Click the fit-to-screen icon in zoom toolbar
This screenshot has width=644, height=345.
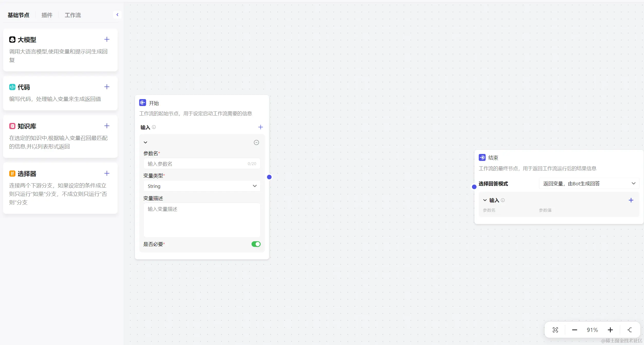click(x=555, y=330)
